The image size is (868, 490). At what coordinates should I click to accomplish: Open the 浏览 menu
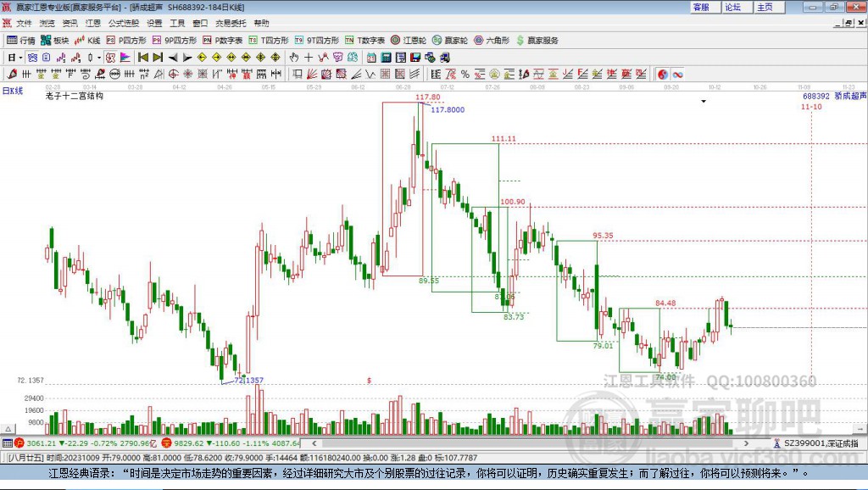click(47, 23)
